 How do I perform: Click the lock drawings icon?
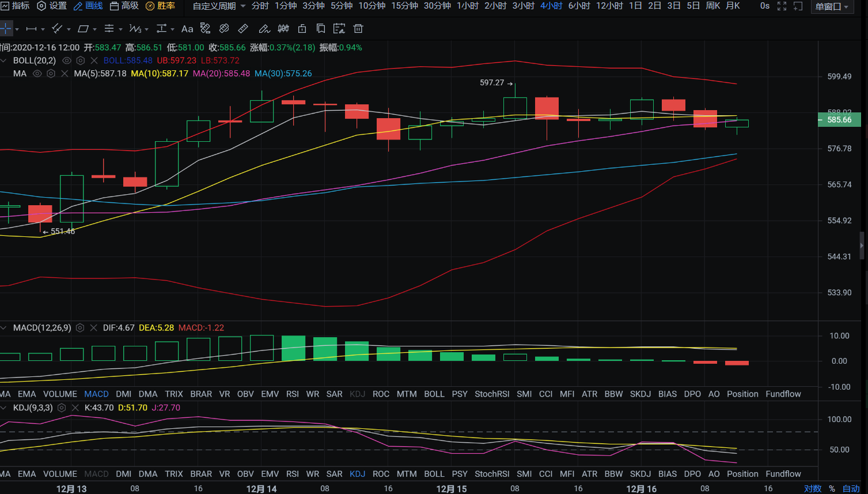302,29
